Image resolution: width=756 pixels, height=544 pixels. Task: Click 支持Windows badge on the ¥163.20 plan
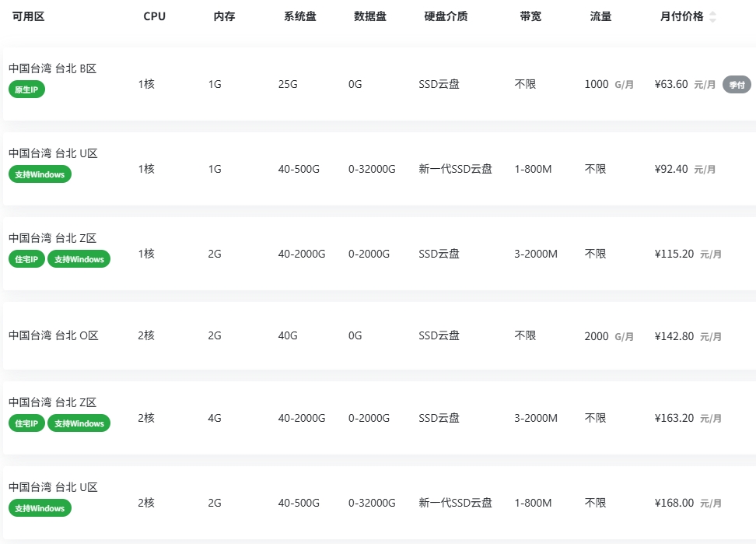point(79,423)
